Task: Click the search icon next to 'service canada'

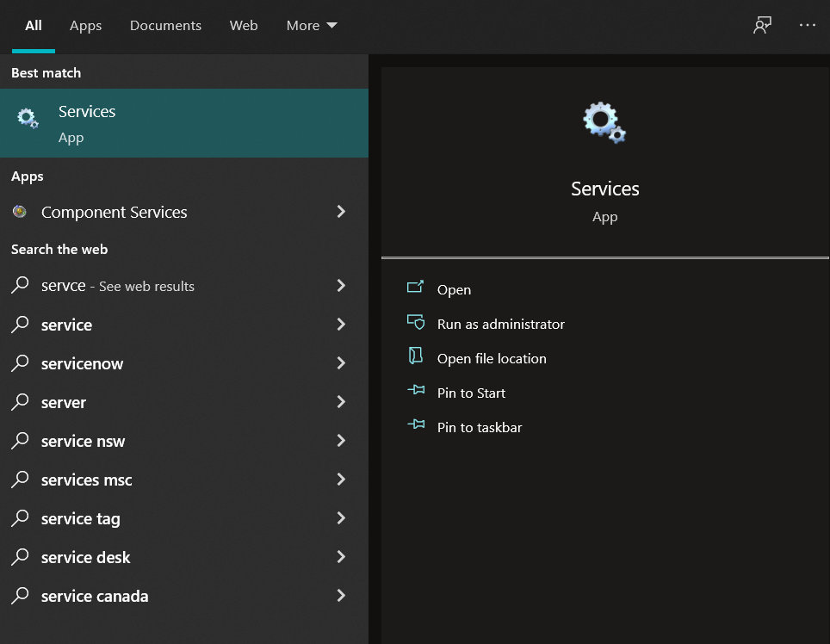Action: (20, 595)
